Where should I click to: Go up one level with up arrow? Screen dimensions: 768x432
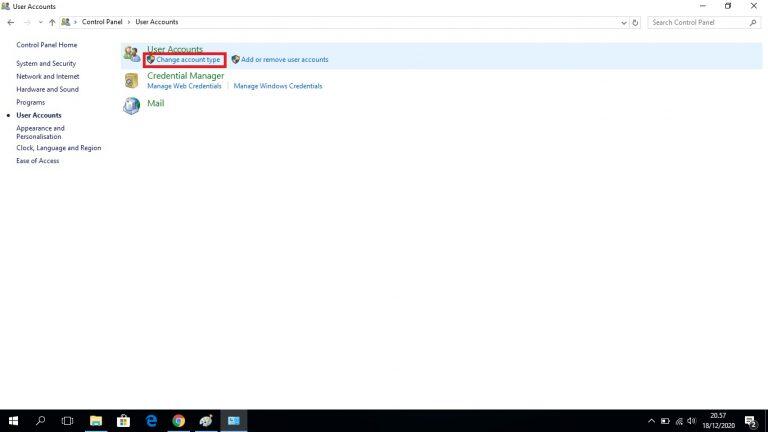(x=52, y=22)
